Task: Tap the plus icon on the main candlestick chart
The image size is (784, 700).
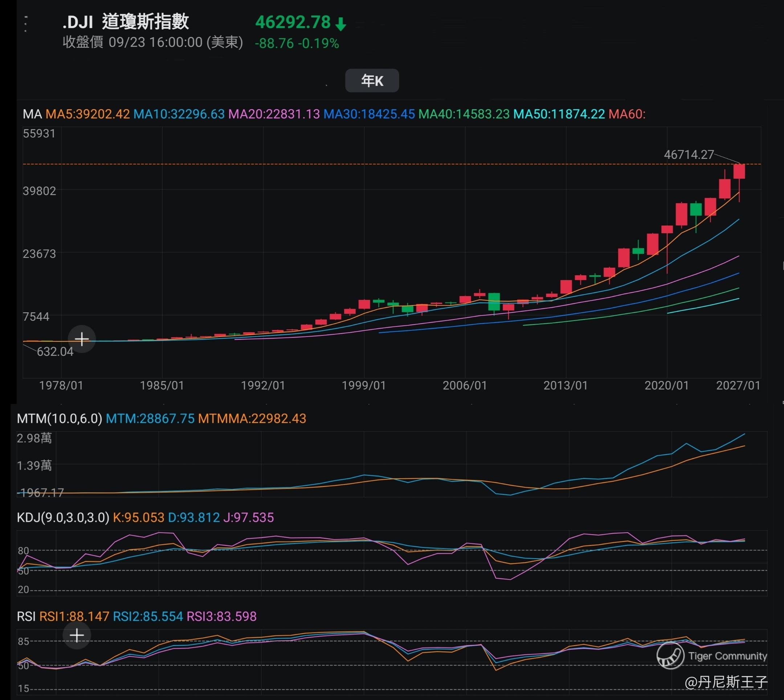Action: click(x=82, y=339)
